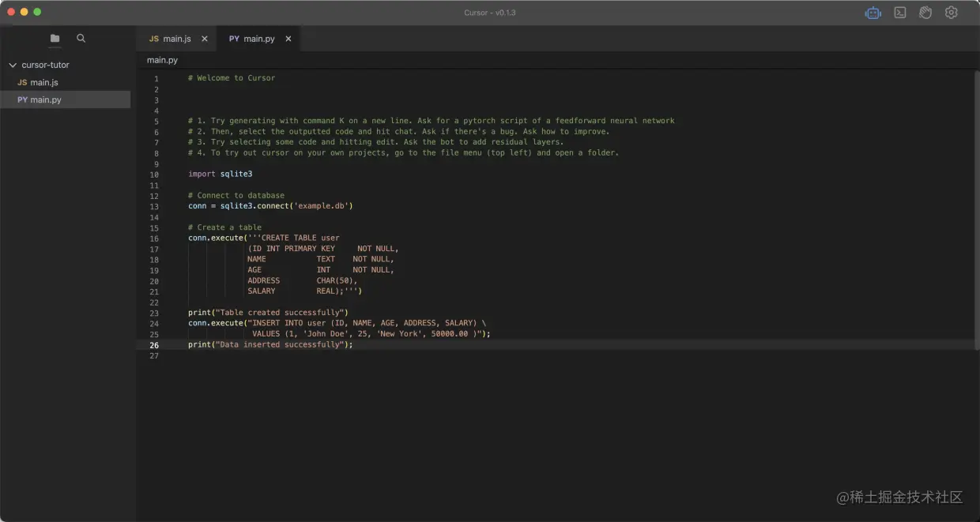Click the 'Table created successfully' print line
The image size is (980, 522).
click(x=268, y=313)
